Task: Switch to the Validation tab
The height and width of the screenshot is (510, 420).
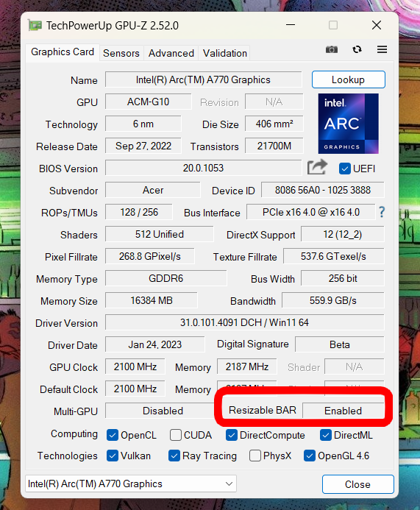Action: [x=225, y=53]
